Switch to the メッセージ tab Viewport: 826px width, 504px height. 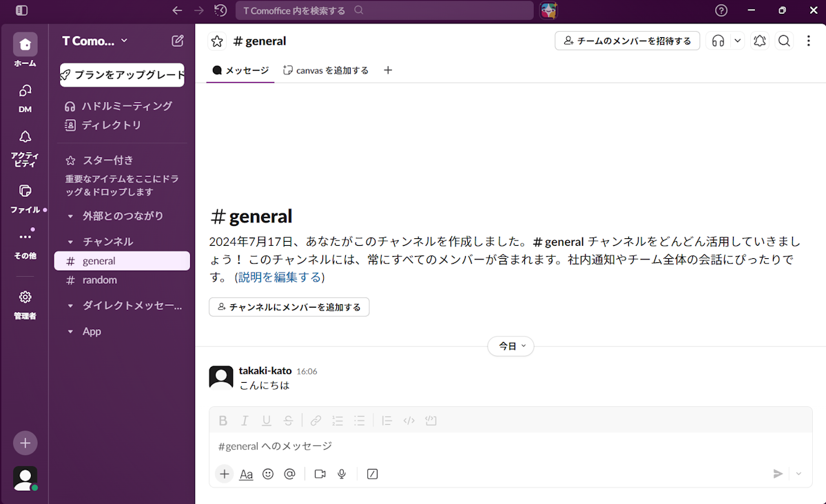click(240, 70)
